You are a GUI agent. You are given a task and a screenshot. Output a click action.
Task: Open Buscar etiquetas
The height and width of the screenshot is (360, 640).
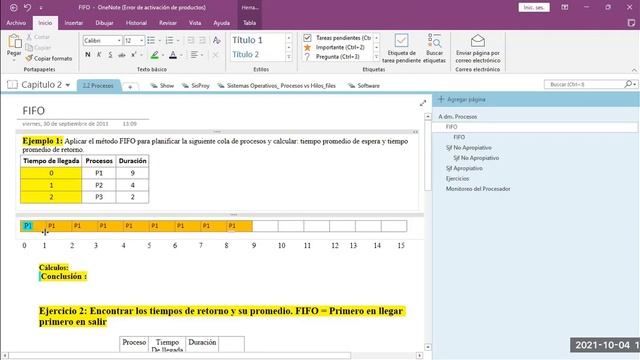tap(434, 48)
